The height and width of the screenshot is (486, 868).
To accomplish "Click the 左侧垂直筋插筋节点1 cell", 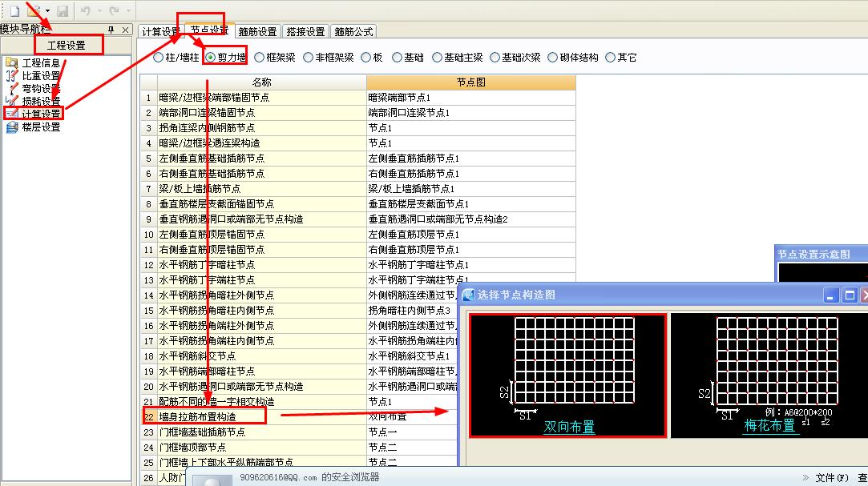I will click(471, 158).
